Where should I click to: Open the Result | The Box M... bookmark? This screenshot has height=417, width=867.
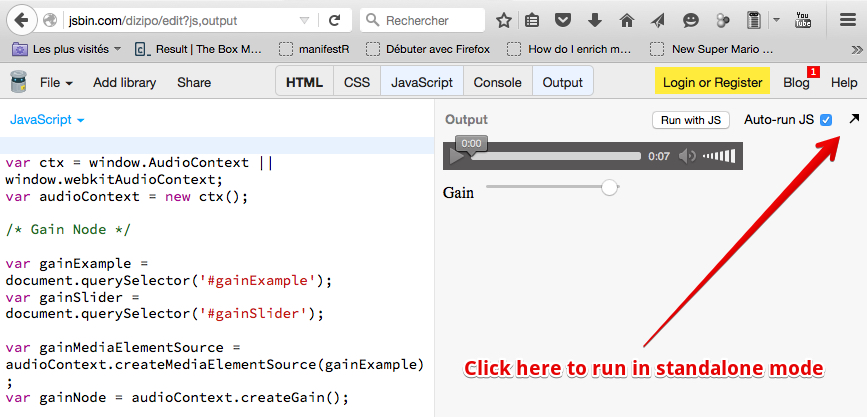tap(199, 49)
